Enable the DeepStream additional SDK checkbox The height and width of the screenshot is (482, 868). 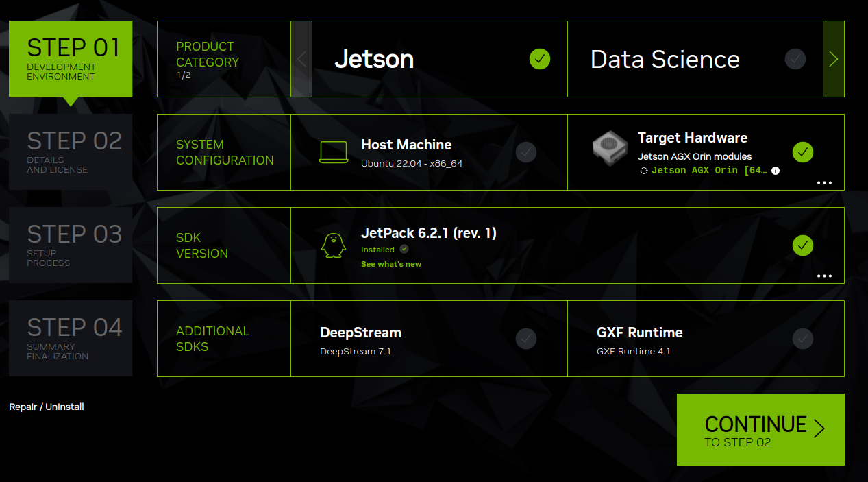click(x=526, y=339)
